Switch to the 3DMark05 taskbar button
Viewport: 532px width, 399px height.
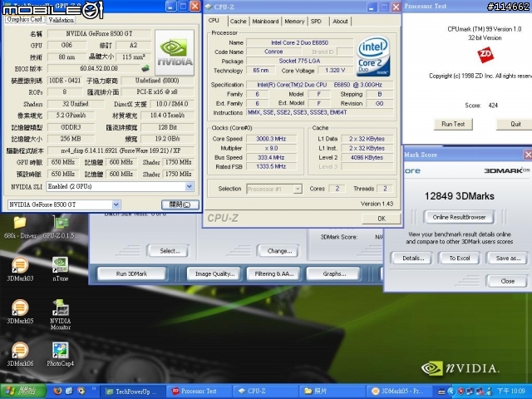(x=399, y=392)
